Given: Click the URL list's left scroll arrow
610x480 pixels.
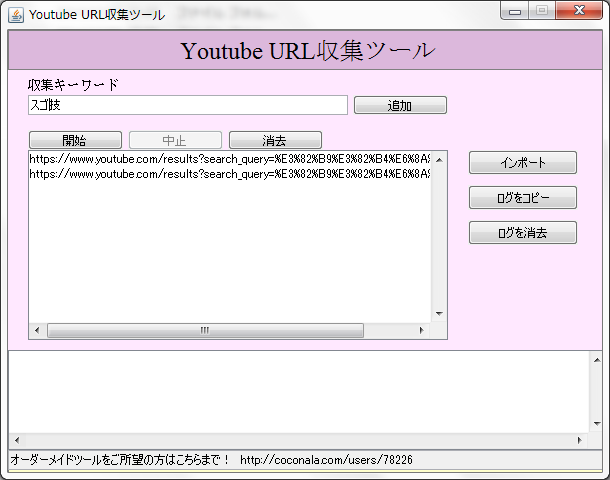Looking at the screenshot, I should point(37,331).
